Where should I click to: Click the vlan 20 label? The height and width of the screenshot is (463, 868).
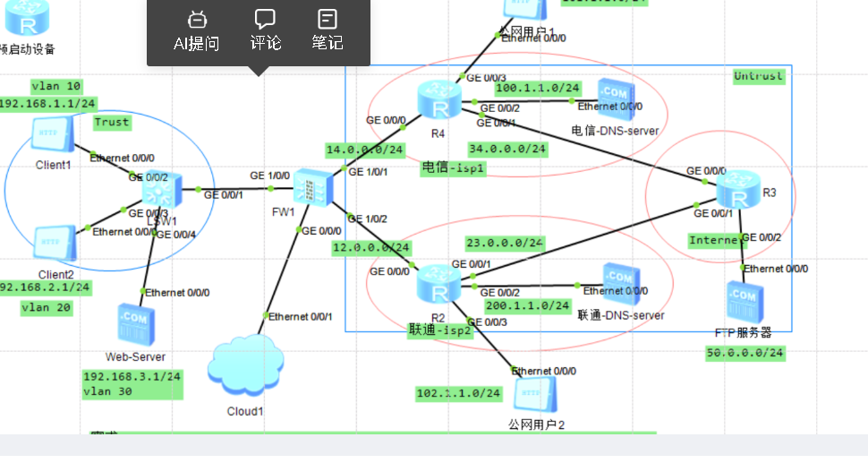click(47, 307)
